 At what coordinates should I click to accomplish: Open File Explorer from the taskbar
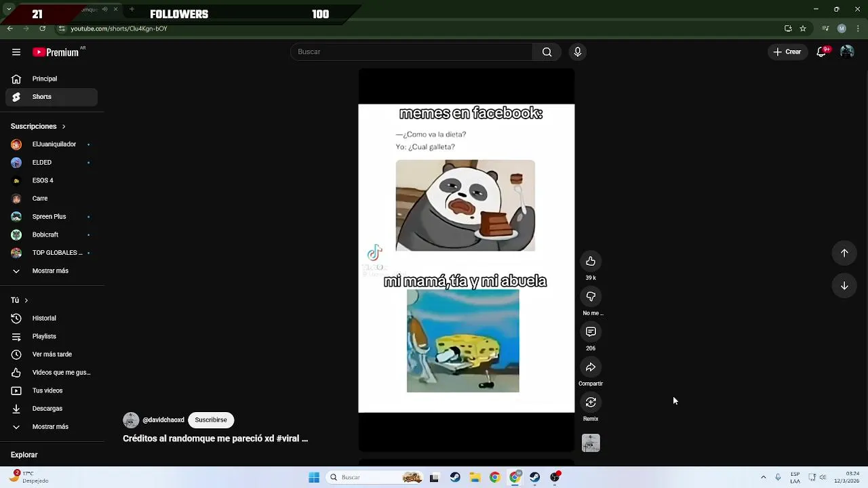[x=475, y=477]
